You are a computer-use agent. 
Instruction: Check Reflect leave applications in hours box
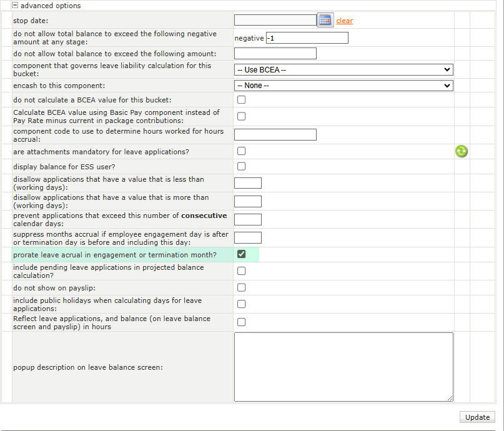(x=242, y=322)
